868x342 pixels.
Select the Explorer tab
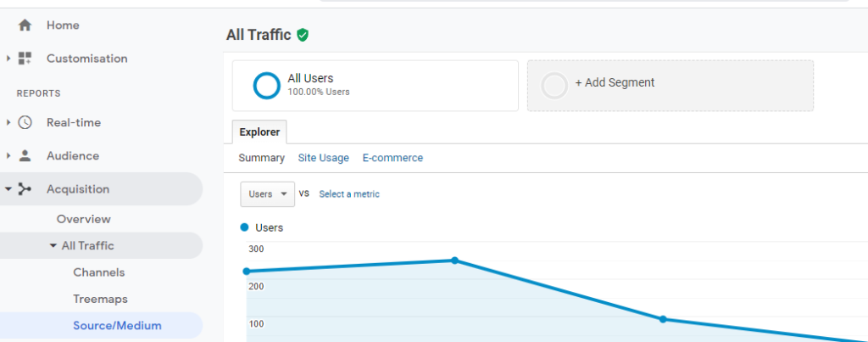[x=259, y=132]
